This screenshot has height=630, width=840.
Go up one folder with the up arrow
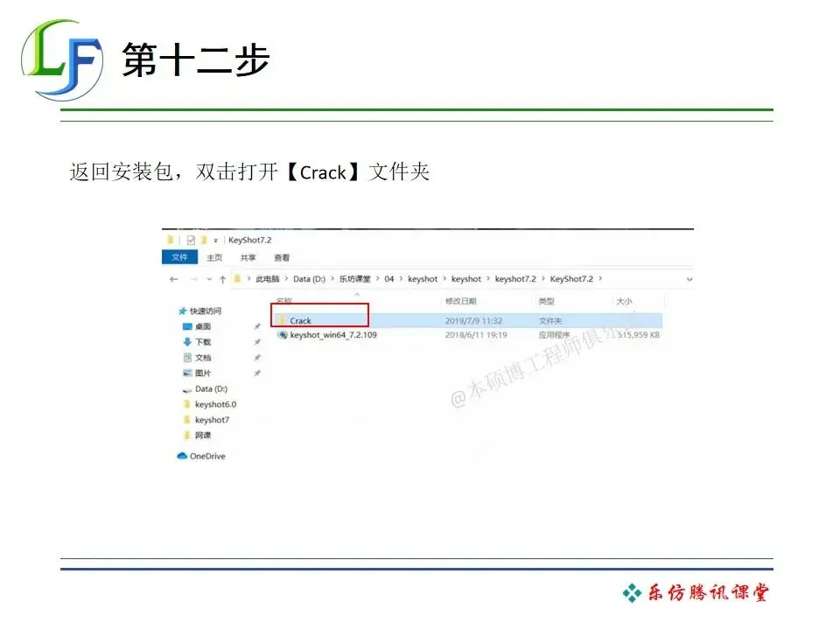tap(222, 279)
